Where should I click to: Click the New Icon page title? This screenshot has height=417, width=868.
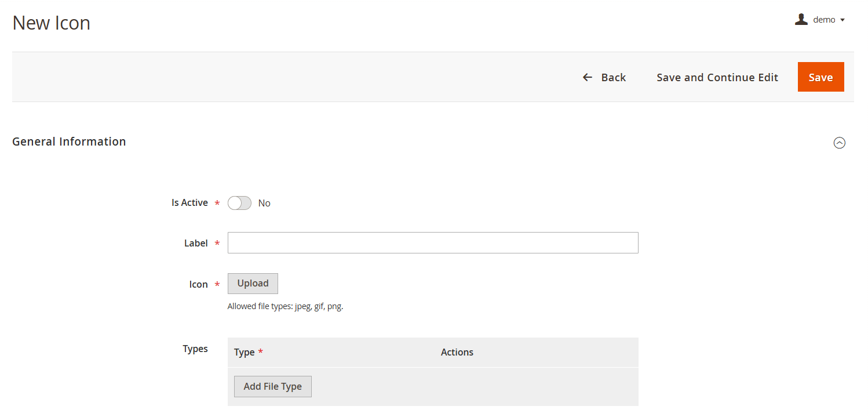click(52, 23)
